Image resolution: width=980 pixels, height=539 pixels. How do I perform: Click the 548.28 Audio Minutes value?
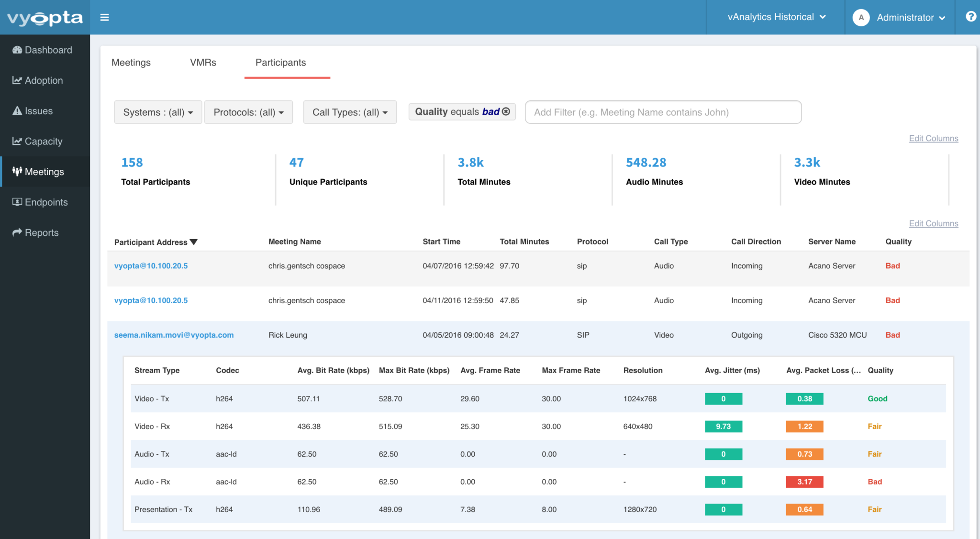646,163
